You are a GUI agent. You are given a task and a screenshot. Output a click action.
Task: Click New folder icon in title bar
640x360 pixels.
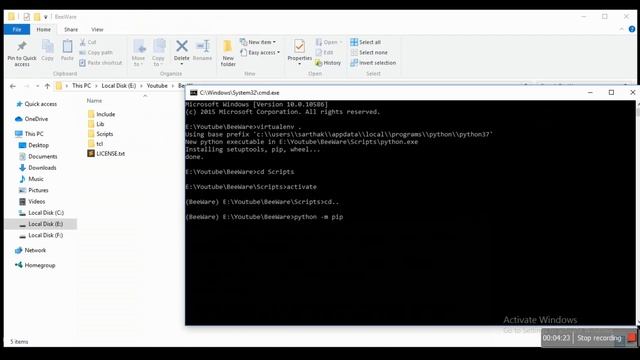point(37,17)
